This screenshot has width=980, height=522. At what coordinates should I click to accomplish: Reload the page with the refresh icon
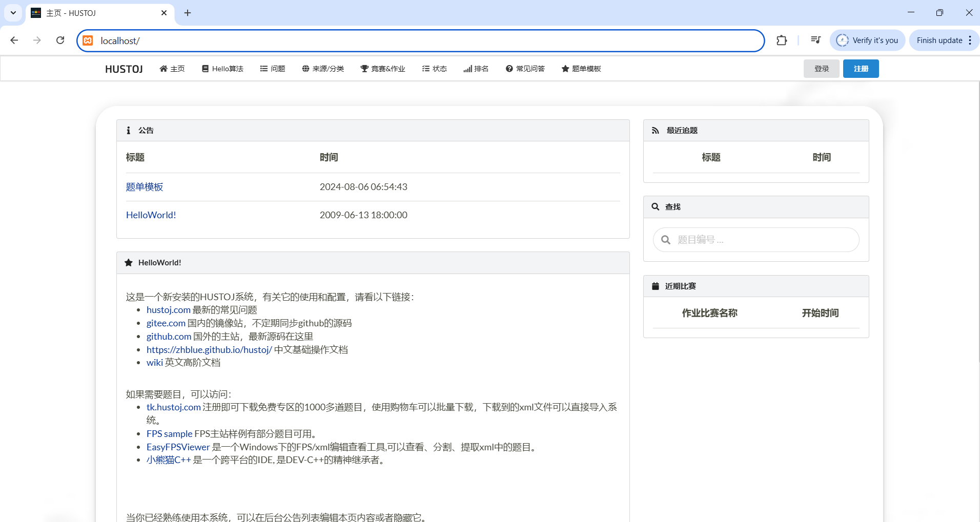click(x=60, y=40)
